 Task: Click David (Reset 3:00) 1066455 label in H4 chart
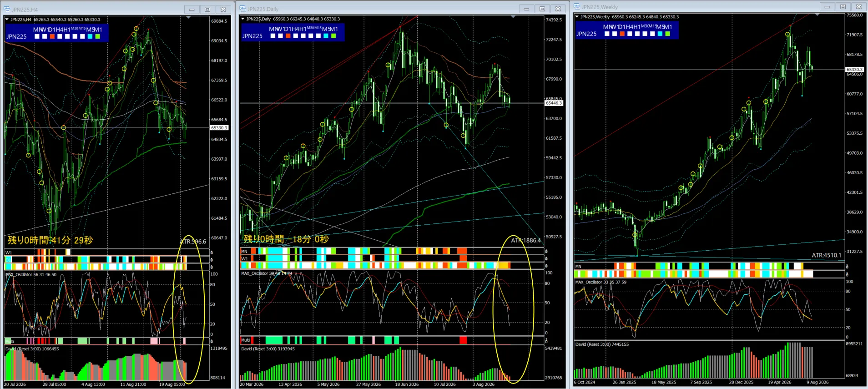(32, 349)
